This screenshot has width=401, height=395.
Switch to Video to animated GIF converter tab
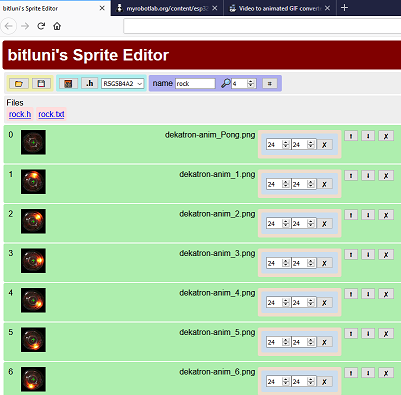pyautogui.click(x=279, y=8)
